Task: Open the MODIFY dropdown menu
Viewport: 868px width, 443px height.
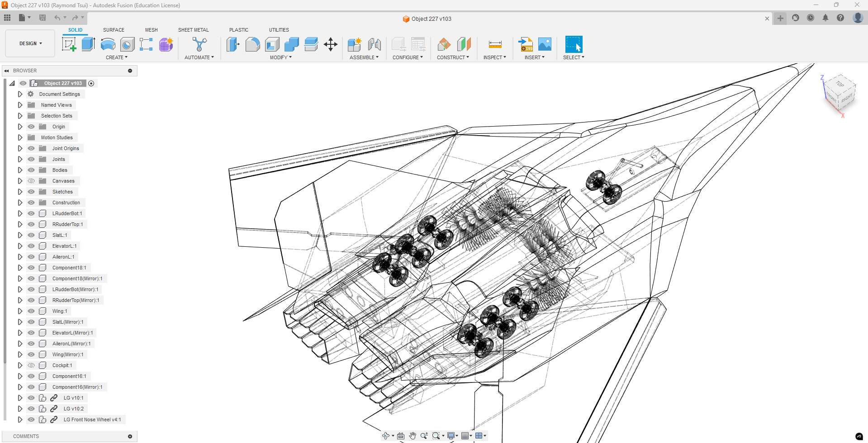Action: point(281,57)
